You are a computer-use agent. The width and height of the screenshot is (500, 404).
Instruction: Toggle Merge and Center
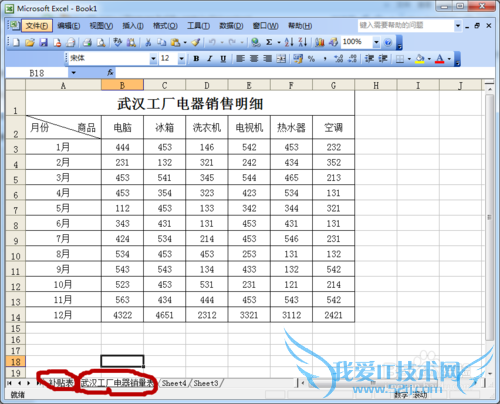click(281, 59)
